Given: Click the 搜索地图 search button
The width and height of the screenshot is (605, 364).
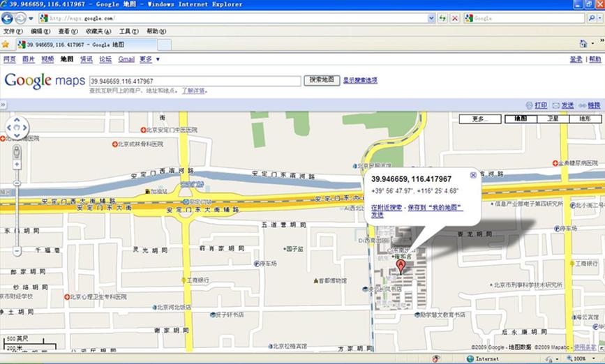Looking at the screenshot, I should tap(321, 80).
